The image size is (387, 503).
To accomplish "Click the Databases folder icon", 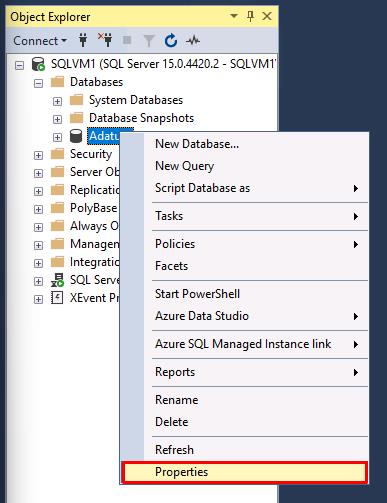I will tap(57, 82).
